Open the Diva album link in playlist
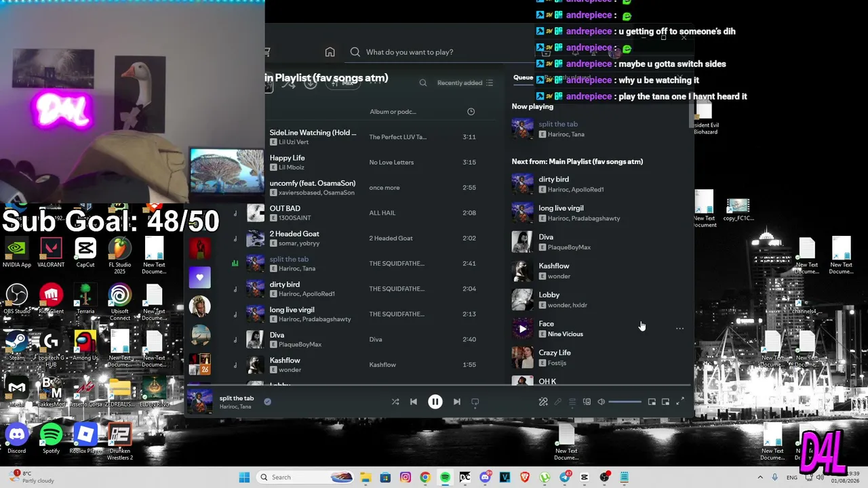The height and width of the screenshot is (488, 868). pyautogui.click(x=376, y=340)
